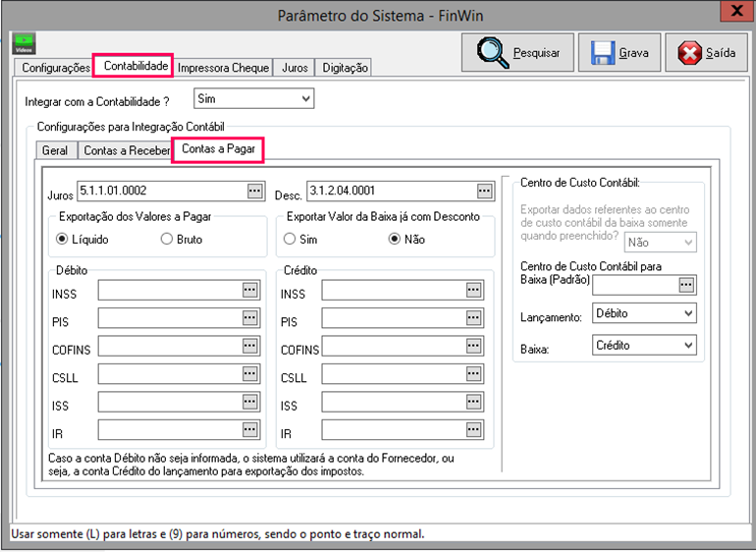Click the Pesquisar search button

[518, 52]
